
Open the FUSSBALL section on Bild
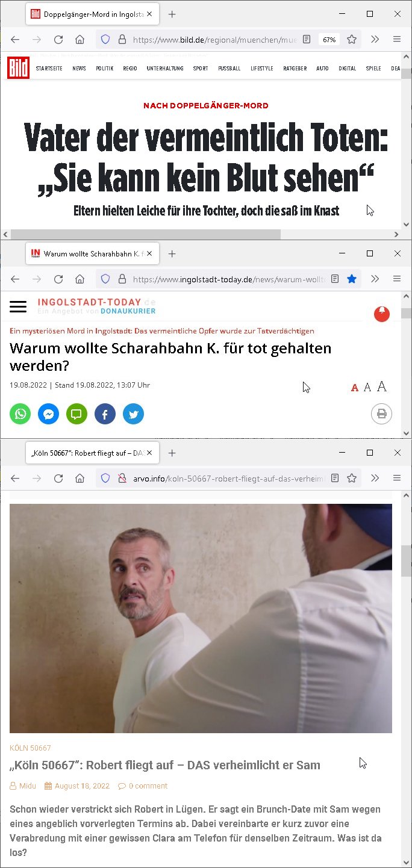click(229, 69)
